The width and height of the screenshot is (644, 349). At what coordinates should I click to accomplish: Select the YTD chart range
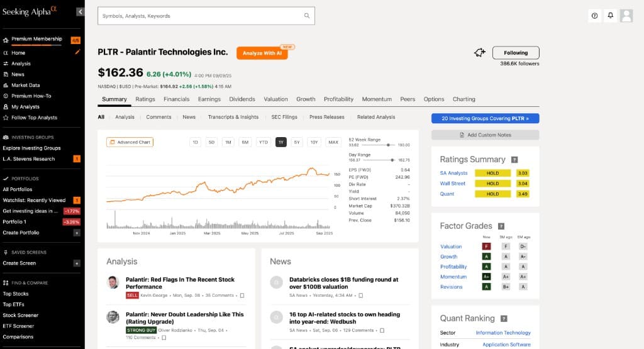[264, 142]
